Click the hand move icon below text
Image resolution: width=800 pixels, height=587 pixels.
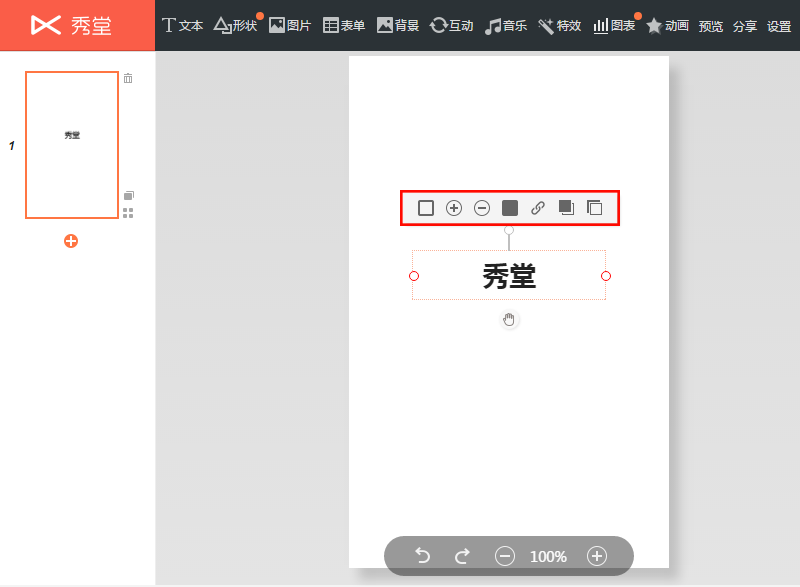coord(509,320)
